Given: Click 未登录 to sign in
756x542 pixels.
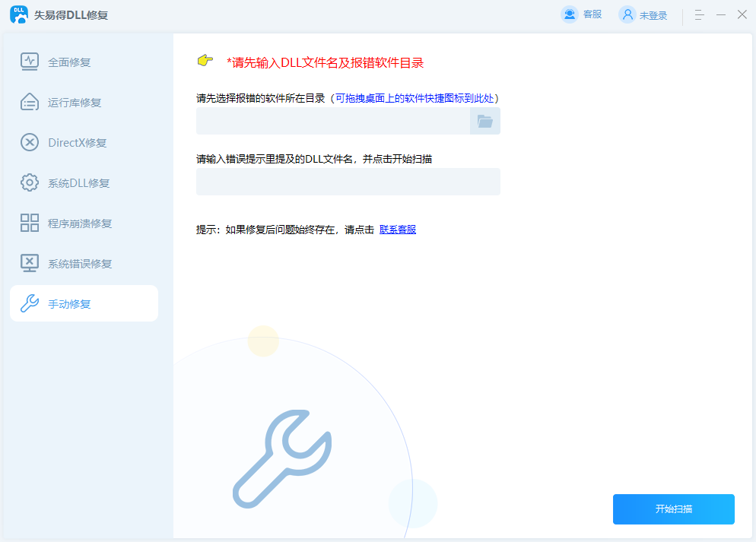Looking at the screenshot, I should (653, 15).
